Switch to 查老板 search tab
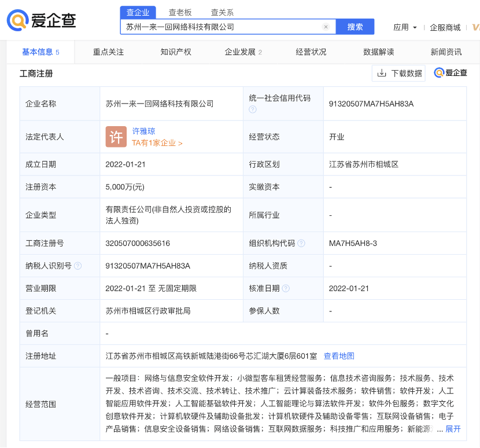This screenshot has height=448, width=480. pos(180,12)
